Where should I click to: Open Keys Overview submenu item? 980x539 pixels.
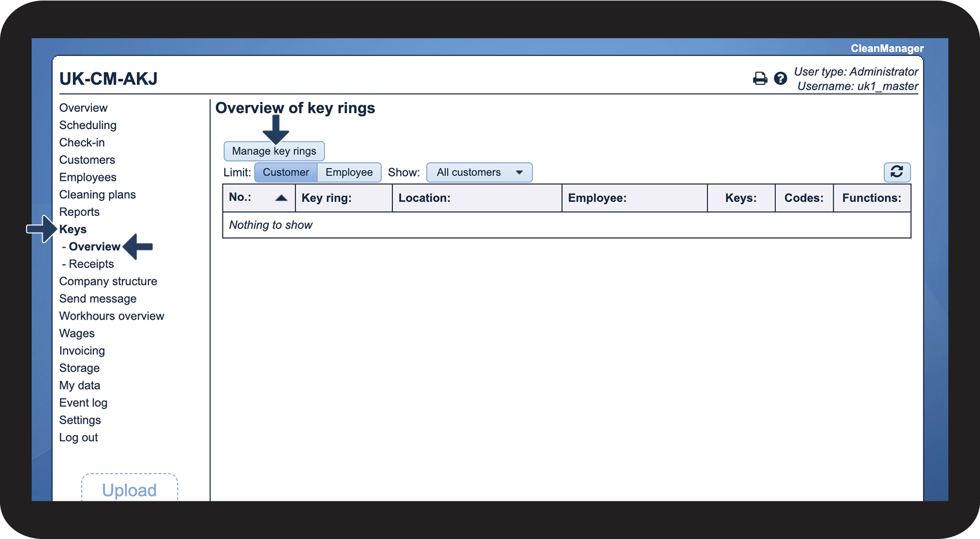[94, 246]
